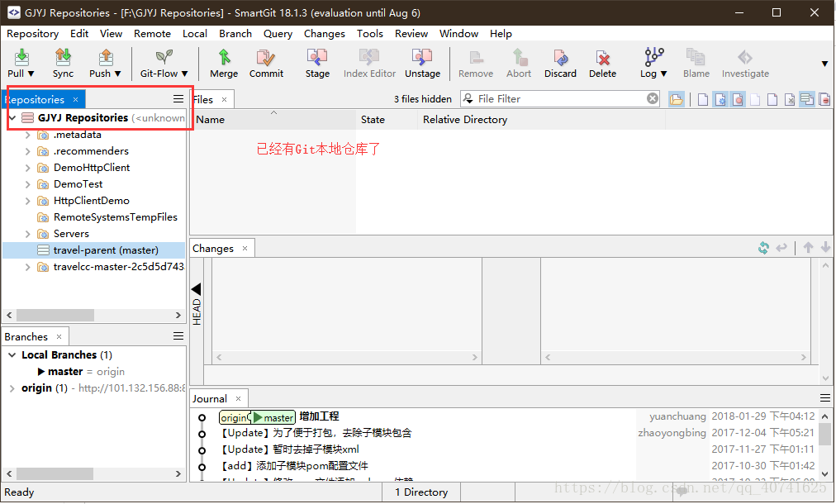Viewport: 836px width, 504px height.
Task: Open the Tools menu
Action: point(369,34)
